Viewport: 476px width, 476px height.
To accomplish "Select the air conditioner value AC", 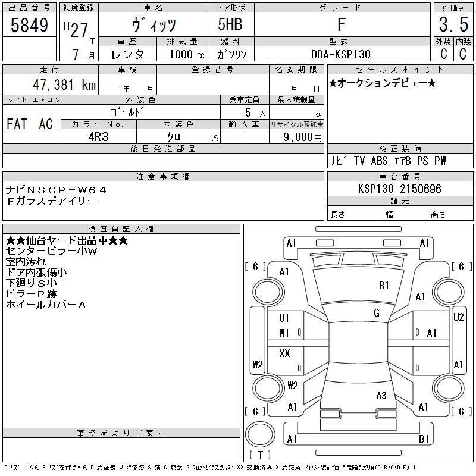I will [x=46, y=124].
